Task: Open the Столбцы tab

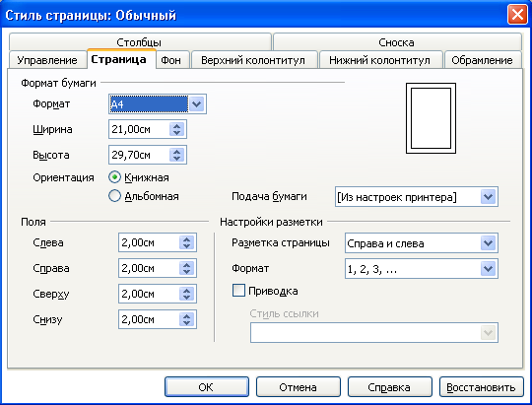Action: tap(139, 42)
